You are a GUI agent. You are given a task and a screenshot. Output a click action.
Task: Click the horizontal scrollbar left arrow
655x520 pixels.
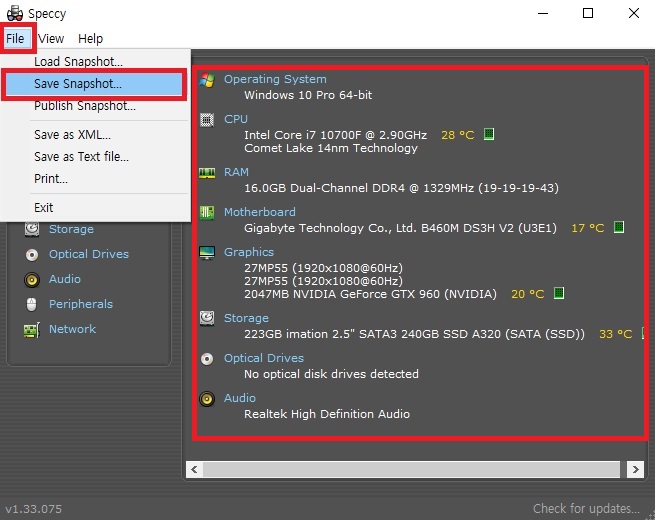point(194,469)
